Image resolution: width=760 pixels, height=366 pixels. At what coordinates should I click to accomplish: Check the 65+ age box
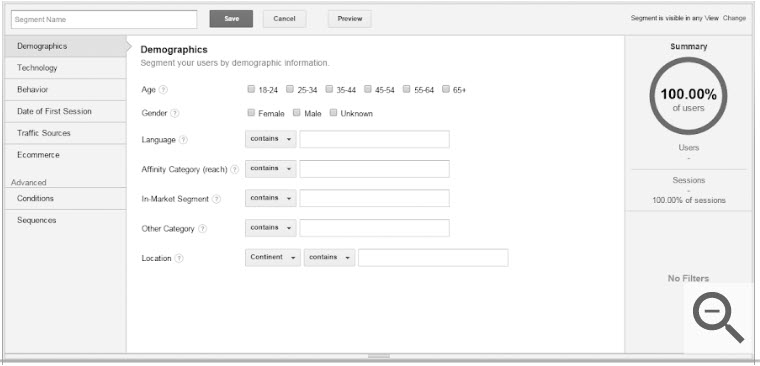click(x=446, y=89)
